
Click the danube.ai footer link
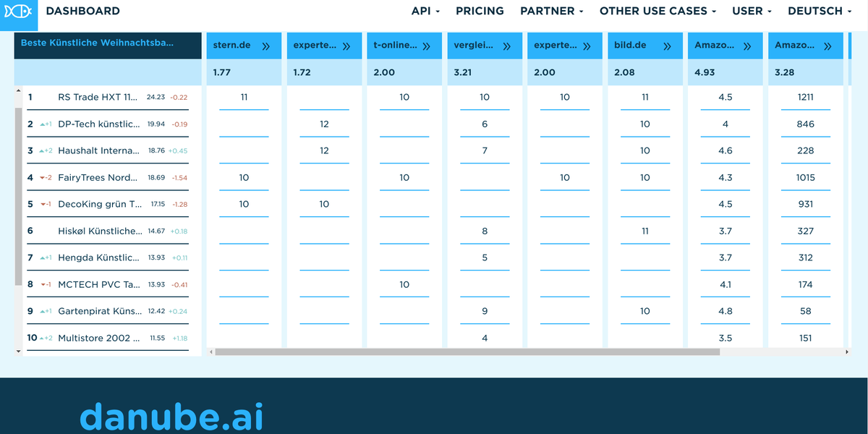(171, 416)
